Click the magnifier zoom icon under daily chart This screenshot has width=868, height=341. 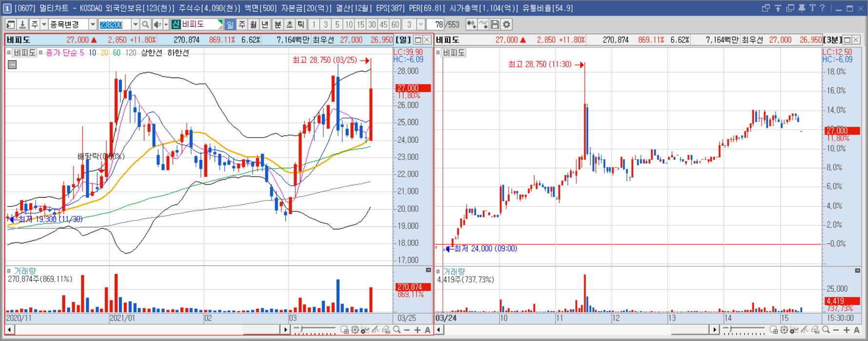(x=397, y=330)
